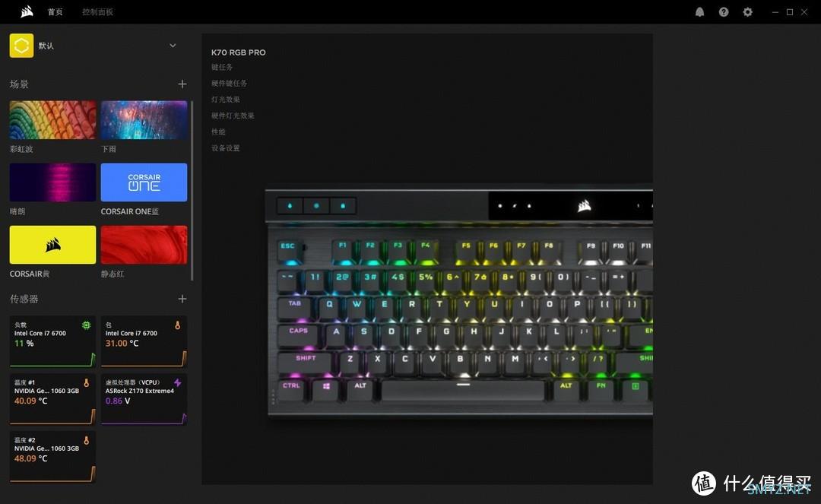Add a new scene with the plus icon
Screen dimensions: 821x504
coord(182,84)
